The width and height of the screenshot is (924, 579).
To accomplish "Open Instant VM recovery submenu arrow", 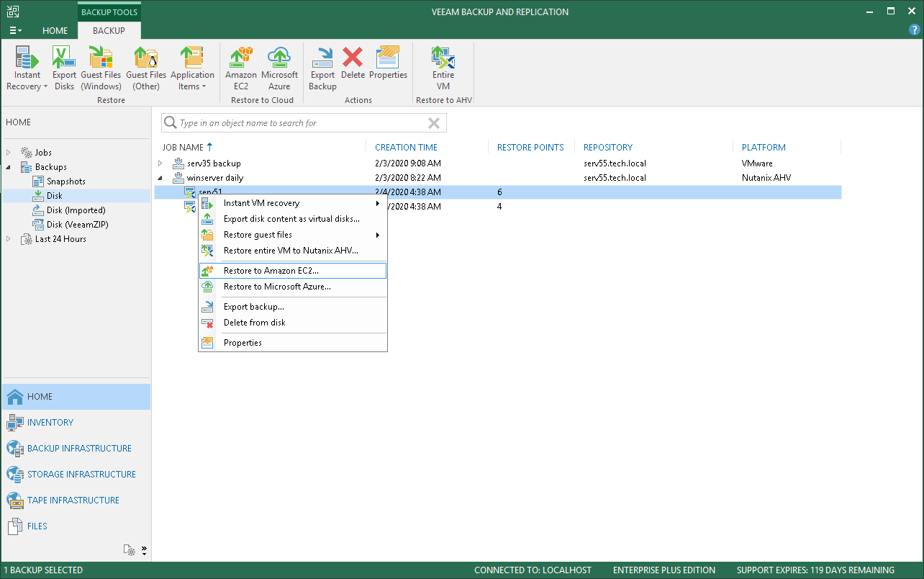I will (378, 203).
